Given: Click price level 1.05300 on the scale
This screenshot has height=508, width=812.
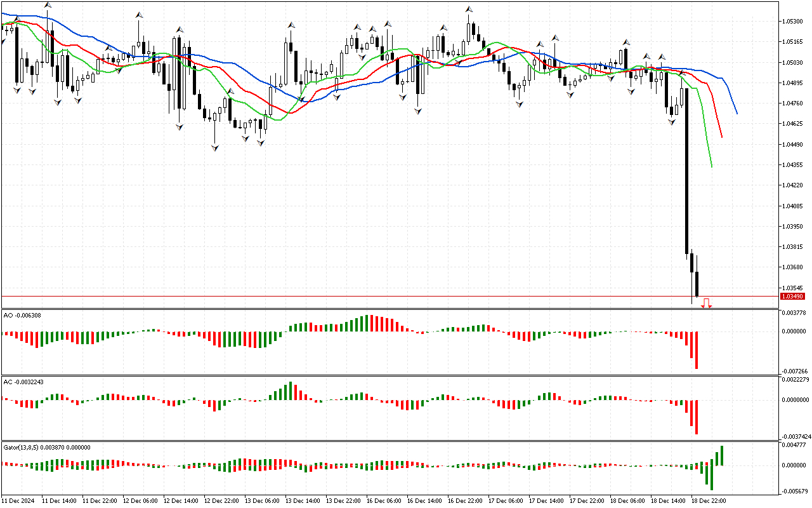Looking at the screenshot, I should (794, 21).
